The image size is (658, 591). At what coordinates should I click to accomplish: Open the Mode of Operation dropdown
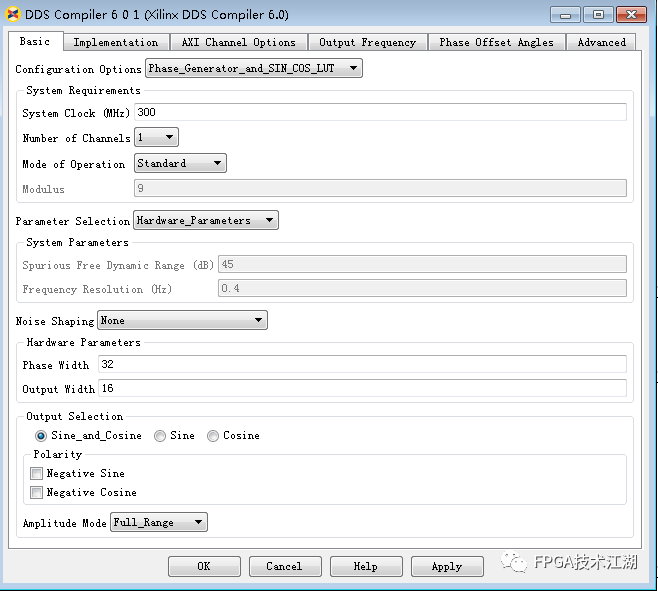180,163
